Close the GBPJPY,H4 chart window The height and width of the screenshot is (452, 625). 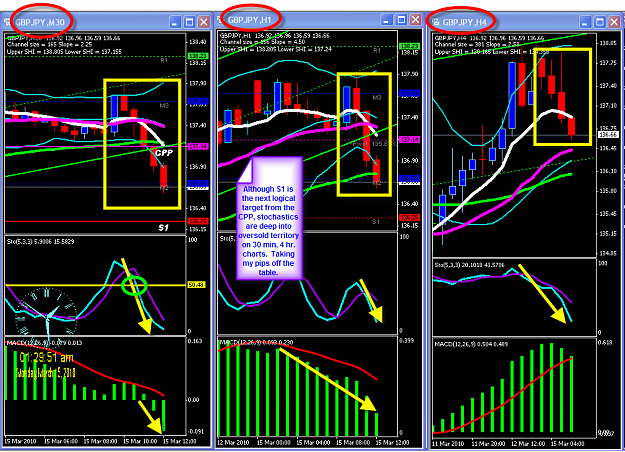pyautogui.click(x=614, y=22)
